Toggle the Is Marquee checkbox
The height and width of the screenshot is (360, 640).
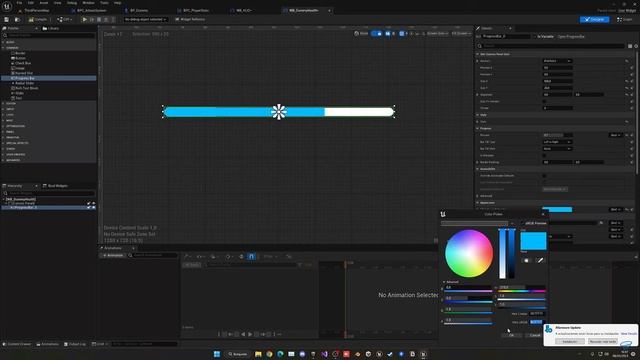click(x=544, y=156)
